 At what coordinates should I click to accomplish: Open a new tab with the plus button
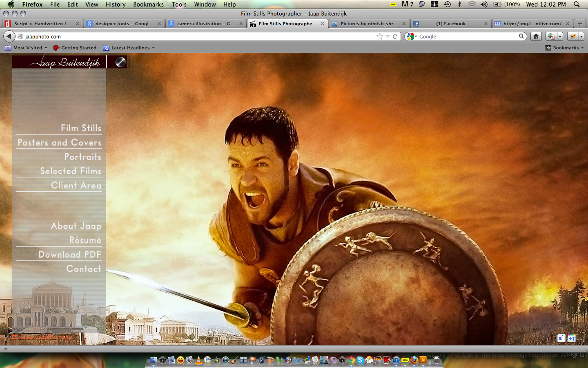point(579,23)
